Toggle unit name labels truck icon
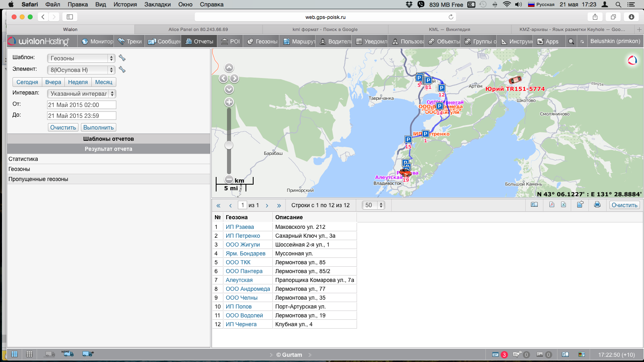 pyautogui.click(x=68, y=354)
